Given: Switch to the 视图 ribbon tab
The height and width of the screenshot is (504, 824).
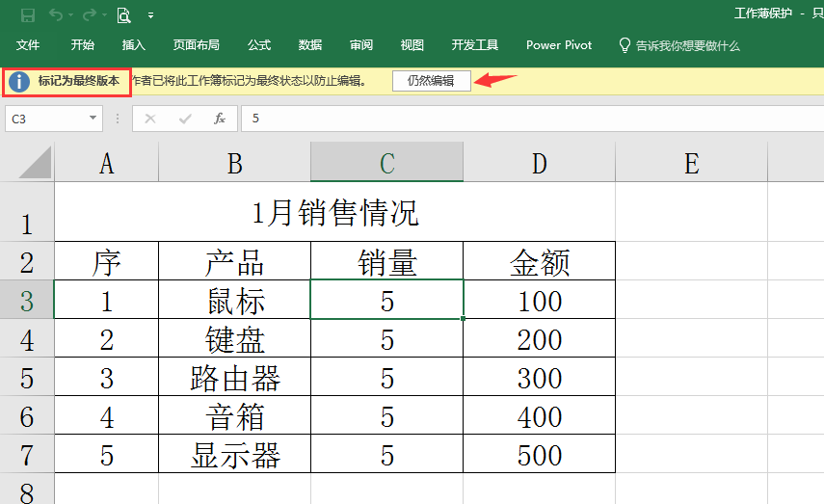Looking at the screenshot, I should pyautogui.click(x=412, y=45).
